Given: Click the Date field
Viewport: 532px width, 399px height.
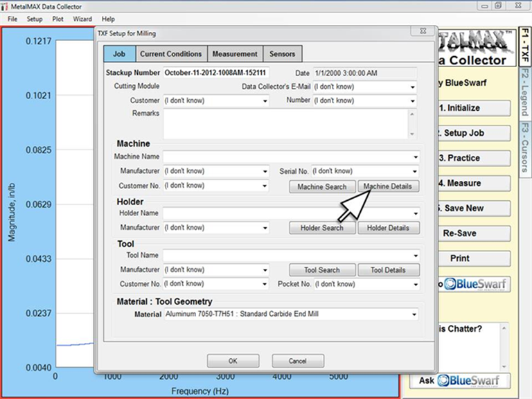Looking at the screenshot, I should point(365,73).
